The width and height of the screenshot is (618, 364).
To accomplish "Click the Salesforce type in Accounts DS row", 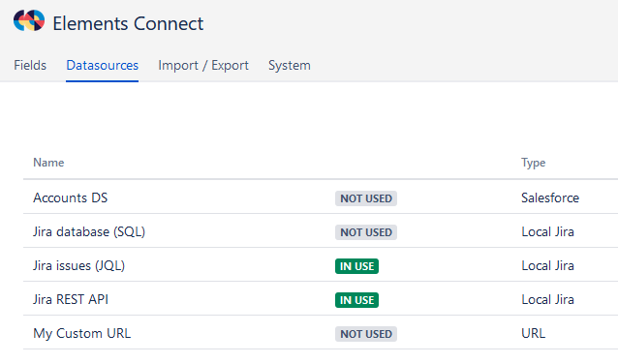I will coord(550,197).
